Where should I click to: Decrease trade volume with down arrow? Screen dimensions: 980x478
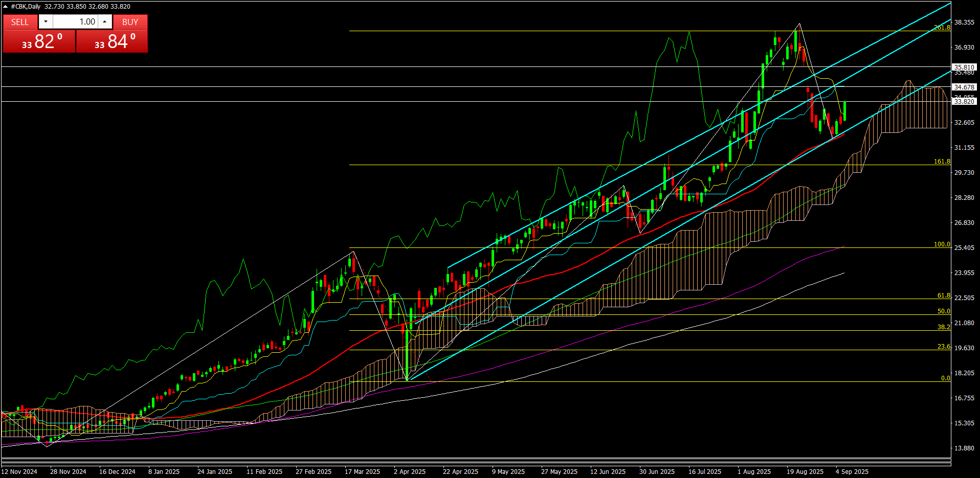46,22
